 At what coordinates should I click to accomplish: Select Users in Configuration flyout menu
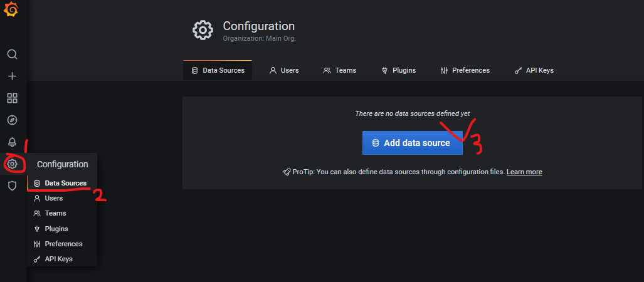click(x=62, y=198)
